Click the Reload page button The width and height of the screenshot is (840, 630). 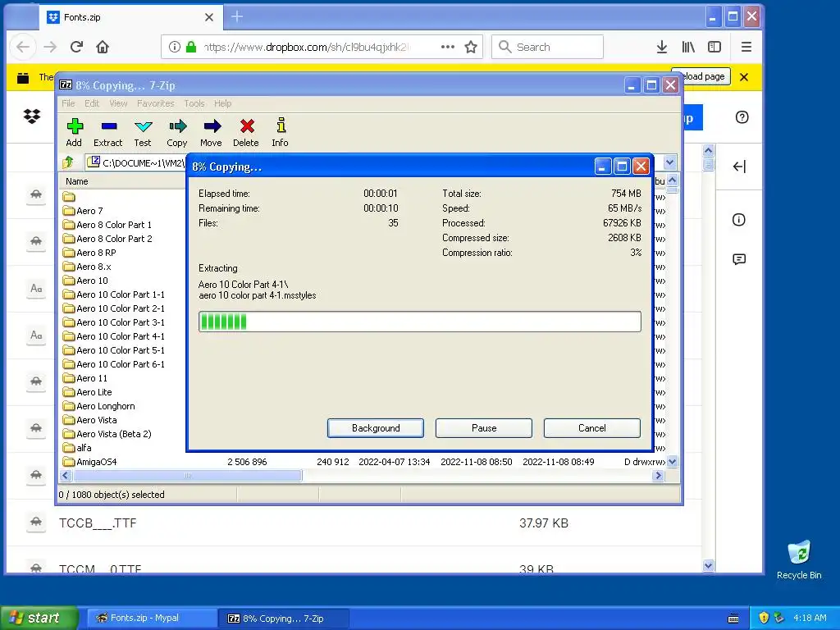(x=705, y=76)
